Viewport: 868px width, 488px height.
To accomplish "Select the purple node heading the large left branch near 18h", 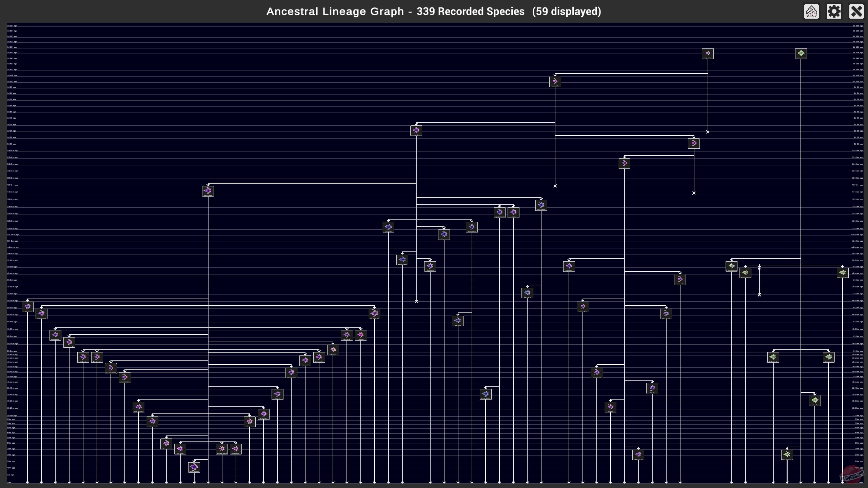I will point(208,191).
